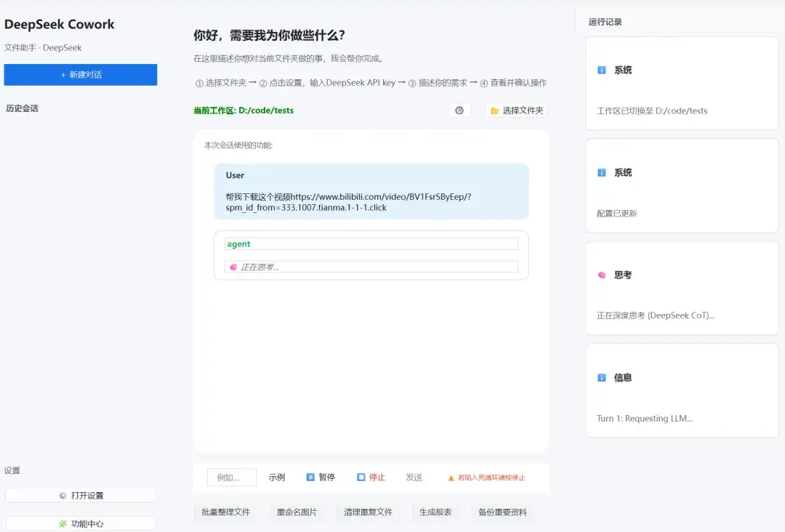785x532 pixels.
Task: Click the pink brain icon on 思考 card
Action: (602, 275)
